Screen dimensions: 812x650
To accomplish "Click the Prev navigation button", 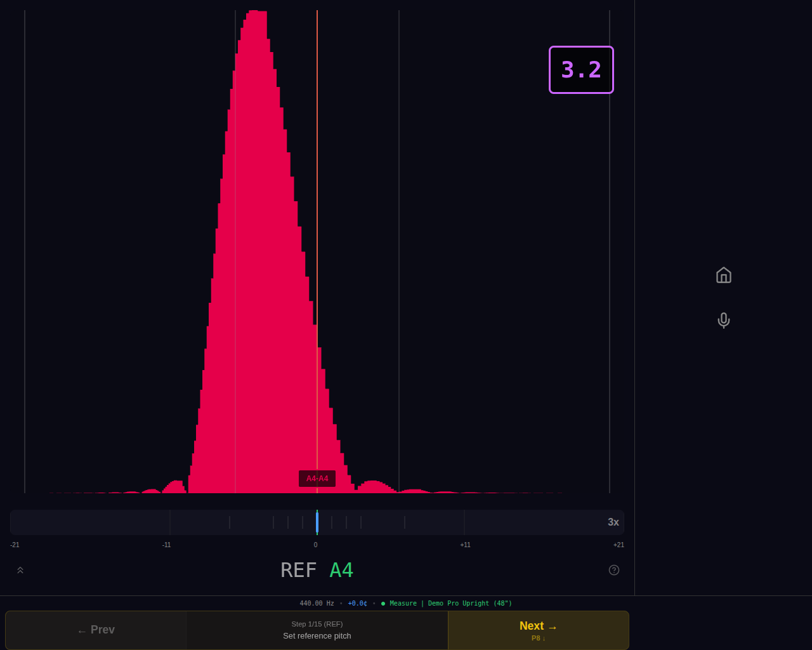I will point(95,630).
